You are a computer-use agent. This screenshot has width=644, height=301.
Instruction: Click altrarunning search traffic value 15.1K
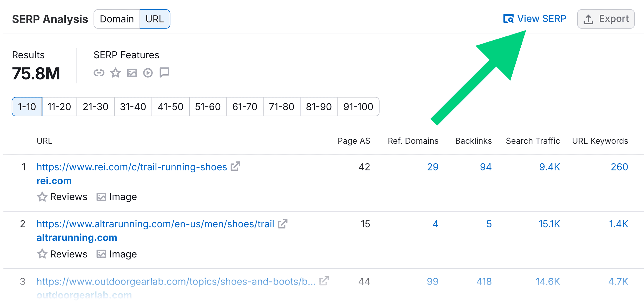pyautogui.click(x=549, y=224)
